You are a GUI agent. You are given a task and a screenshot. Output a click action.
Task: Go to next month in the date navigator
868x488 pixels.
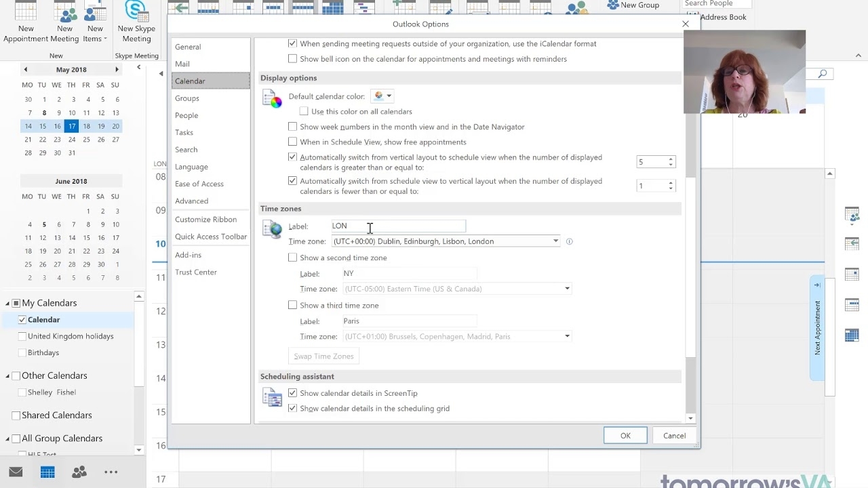click(x=117, y=69)
